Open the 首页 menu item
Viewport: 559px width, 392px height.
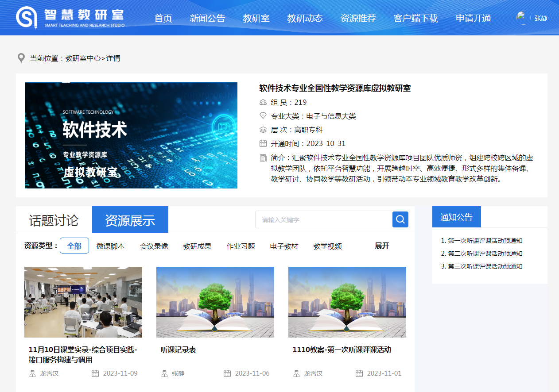163,18
